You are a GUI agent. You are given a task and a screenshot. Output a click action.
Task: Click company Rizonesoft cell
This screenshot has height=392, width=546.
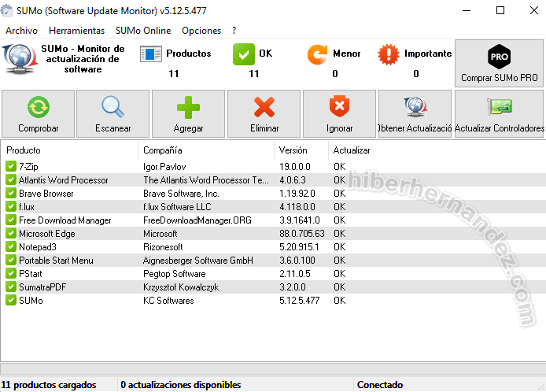coord(163,247)
